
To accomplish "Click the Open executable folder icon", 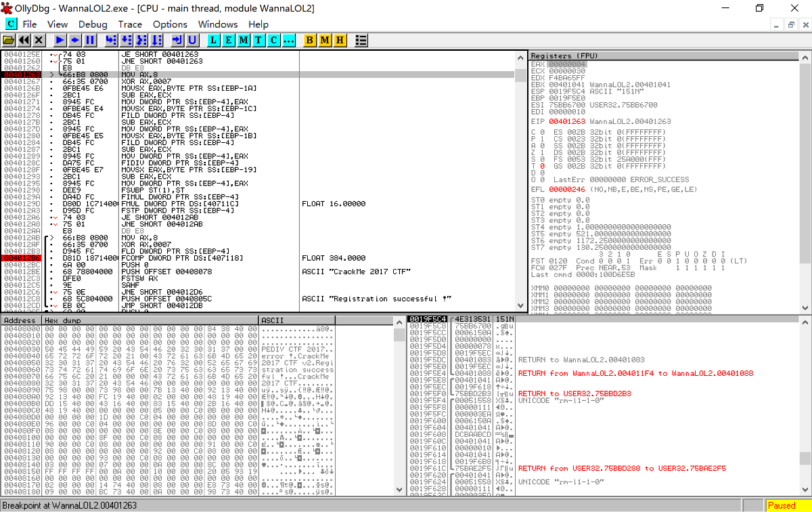I will coord(9,41).
